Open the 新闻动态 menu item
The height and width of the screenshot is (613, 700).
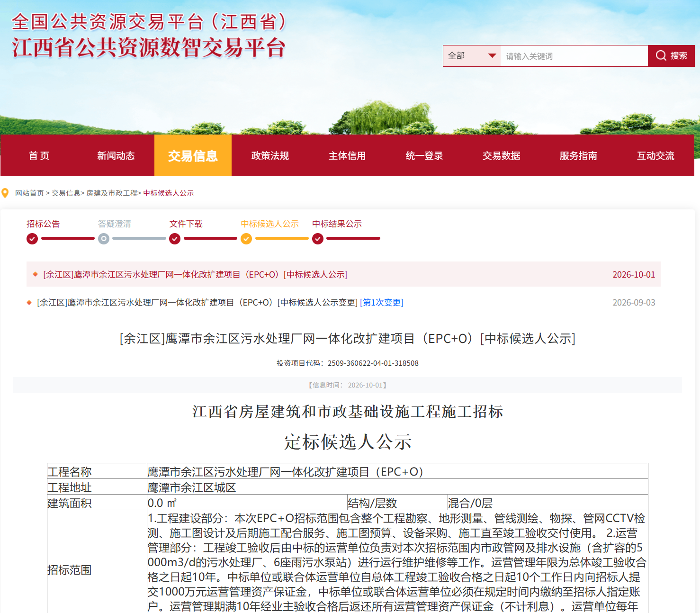click(116, 155)
